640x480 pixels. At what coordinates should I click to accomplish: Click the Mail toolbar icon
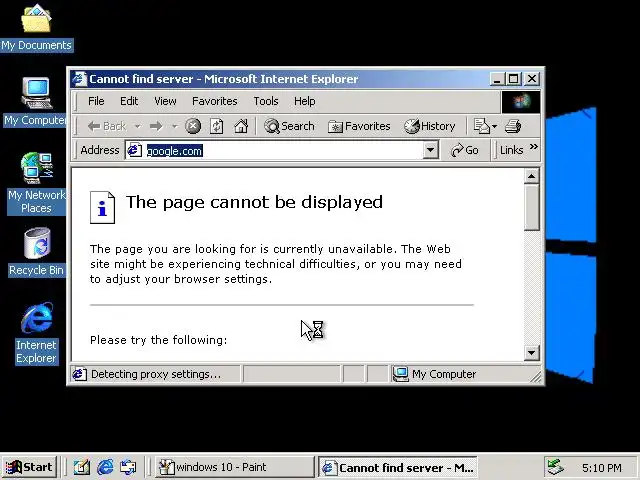pos(481,126)
